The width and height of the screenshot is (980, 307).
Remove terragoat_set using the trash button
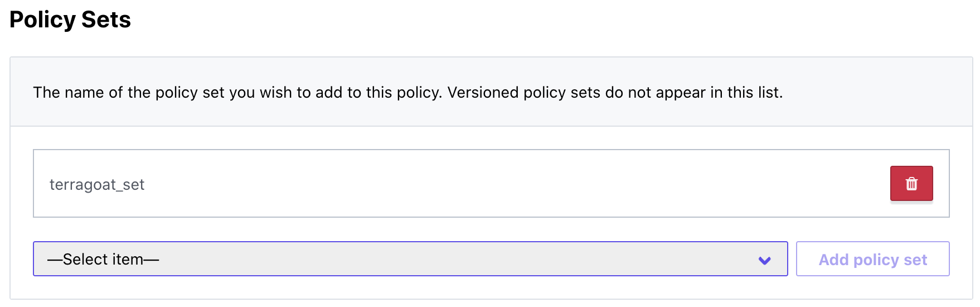coord(911,183)
